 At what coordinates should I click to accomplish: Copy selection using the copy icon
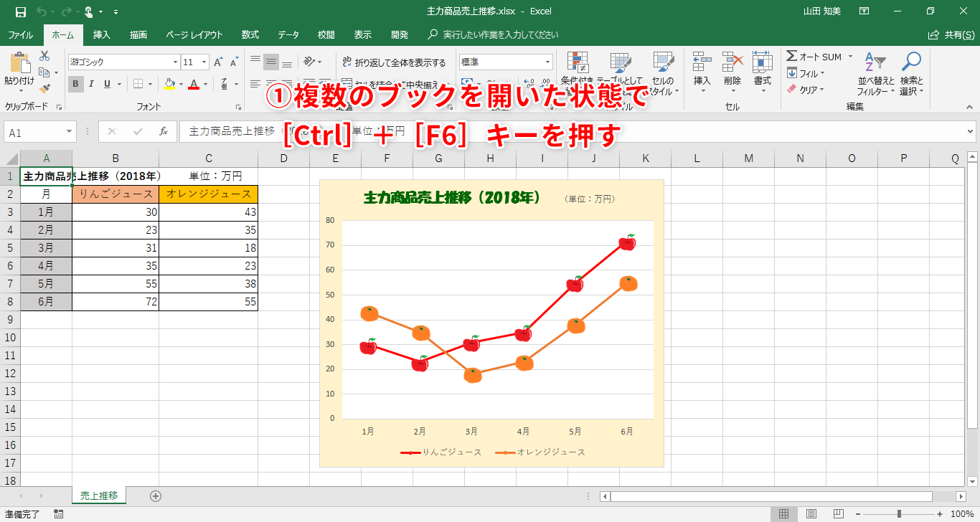click(x=44, y=72)
